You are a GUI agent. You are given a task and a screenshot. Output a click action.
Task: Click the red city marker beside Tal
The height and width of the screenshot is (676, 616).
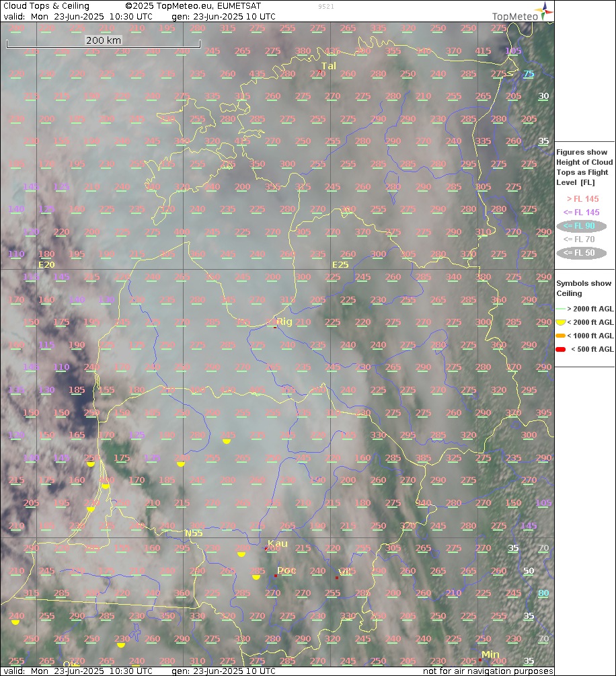[319, 71]
